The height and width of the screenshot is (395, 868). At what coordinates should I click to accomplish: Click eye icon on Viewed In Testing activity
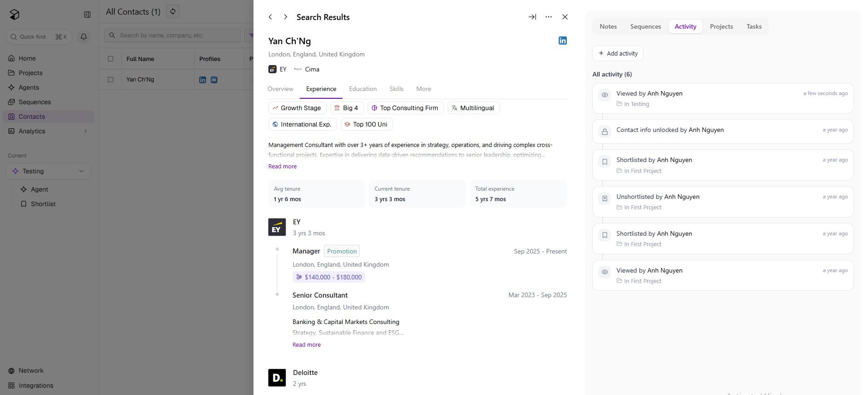point(605,95)
